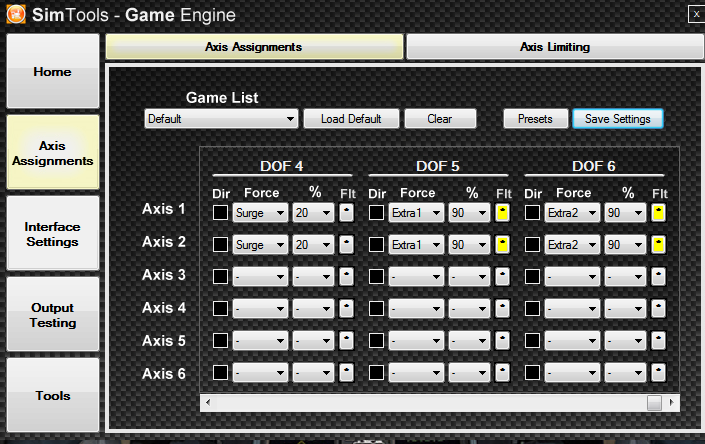This screenshot has height=444, width=705.
Task: Open the yellow Flt filter for Axis 1 DOF 5
Action: (x=502, y=213)
